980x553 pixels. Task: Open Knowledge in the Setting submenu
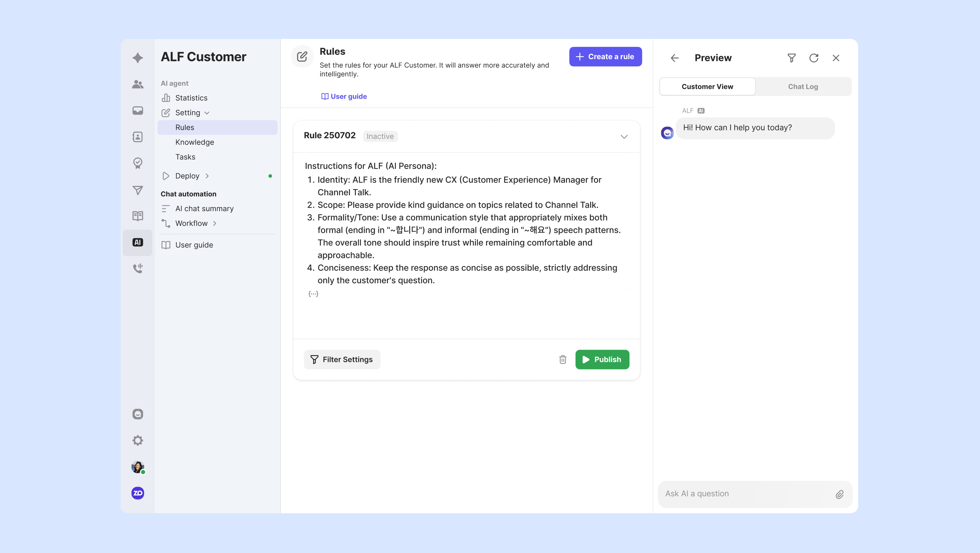click(218, 142)
